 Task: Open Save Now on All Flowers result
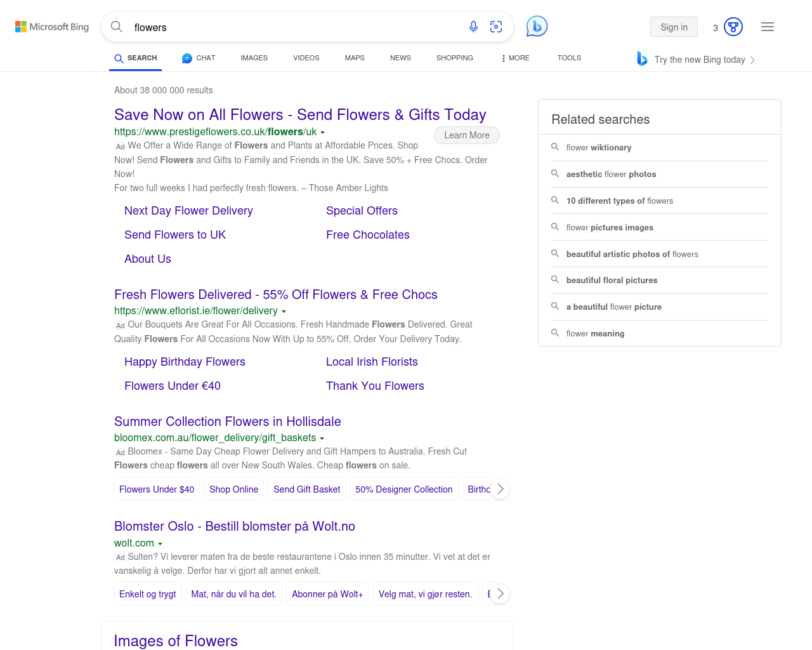(x=300, y=115)
